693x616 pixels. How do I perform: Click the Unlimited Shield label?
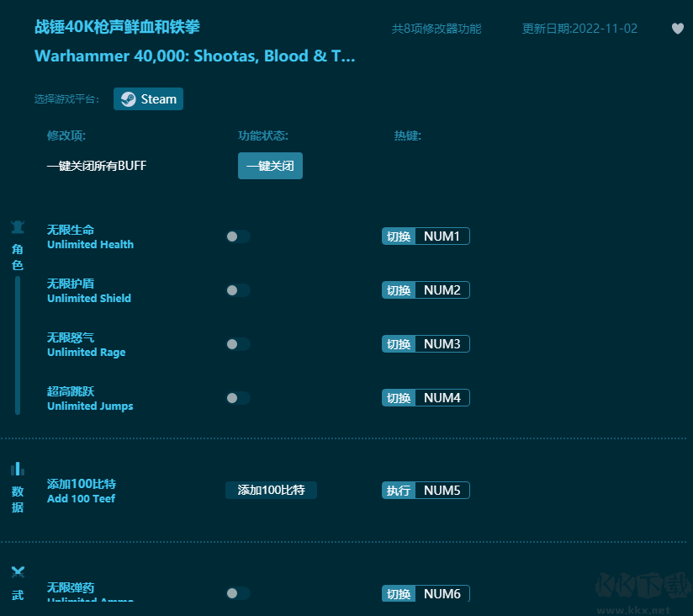(x=89, y=299)
